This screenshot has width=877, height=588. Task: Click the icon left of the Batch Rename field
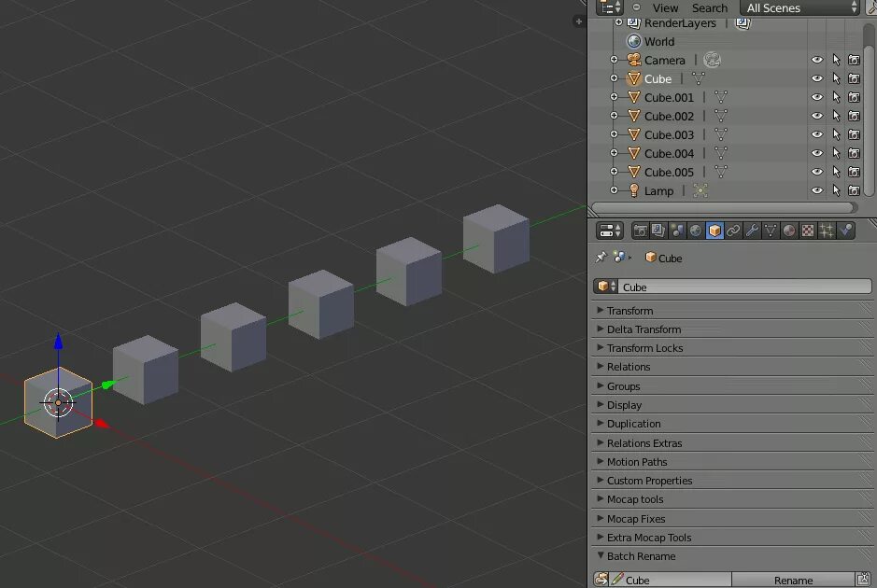click(601, 580)
